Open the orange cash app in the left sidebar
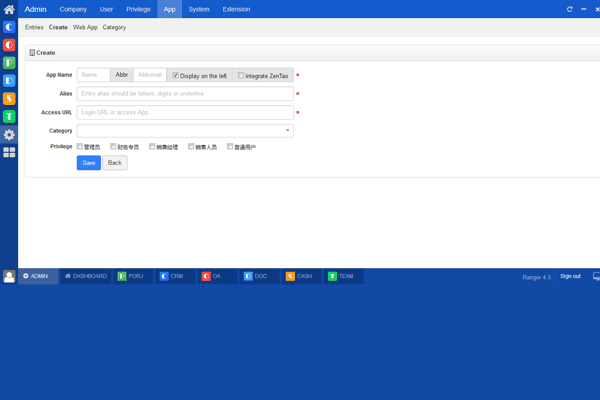This screenshot has height=400, width=600. click(9, 99)
